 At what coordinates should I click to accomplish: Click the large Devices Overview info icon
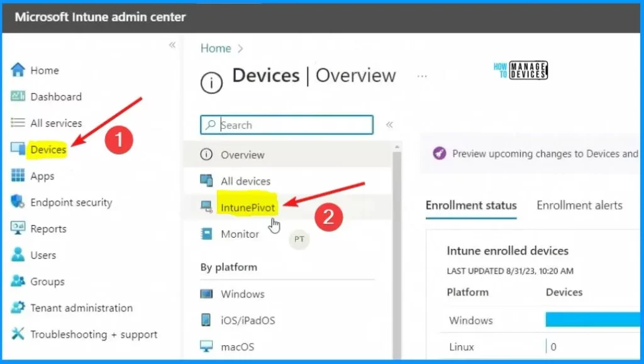[x=211, y=82]
